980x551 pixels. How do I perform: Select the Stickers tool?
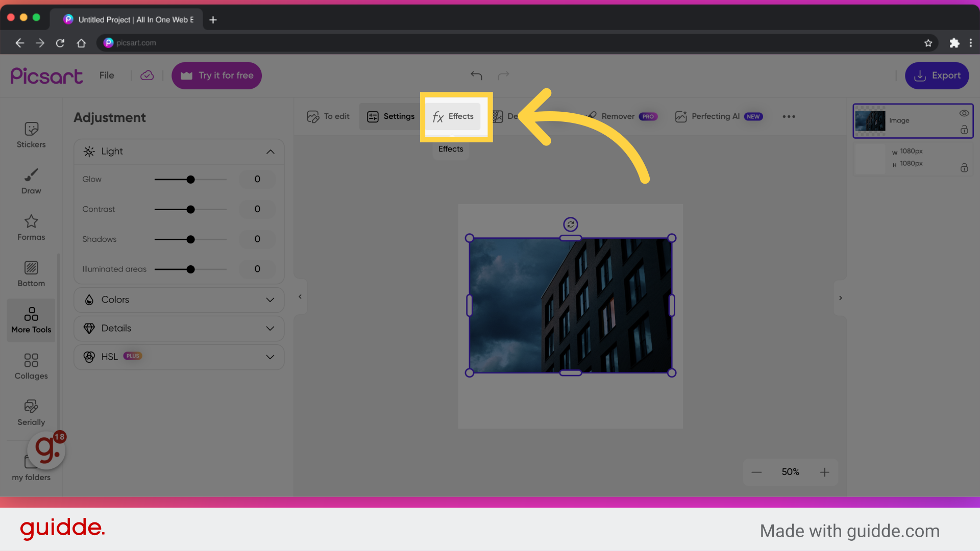[x=31, y=134]
